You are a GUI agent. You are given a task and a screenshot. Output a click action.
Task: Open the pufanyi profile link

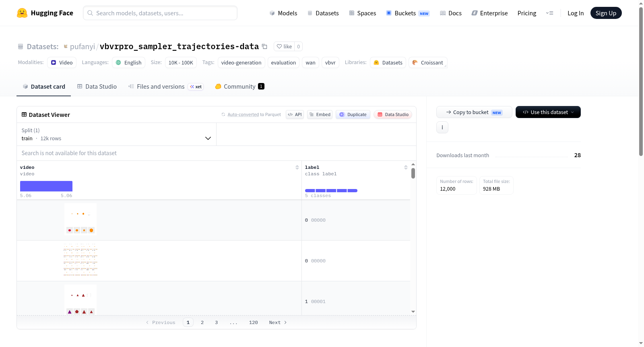click(83, 46)
